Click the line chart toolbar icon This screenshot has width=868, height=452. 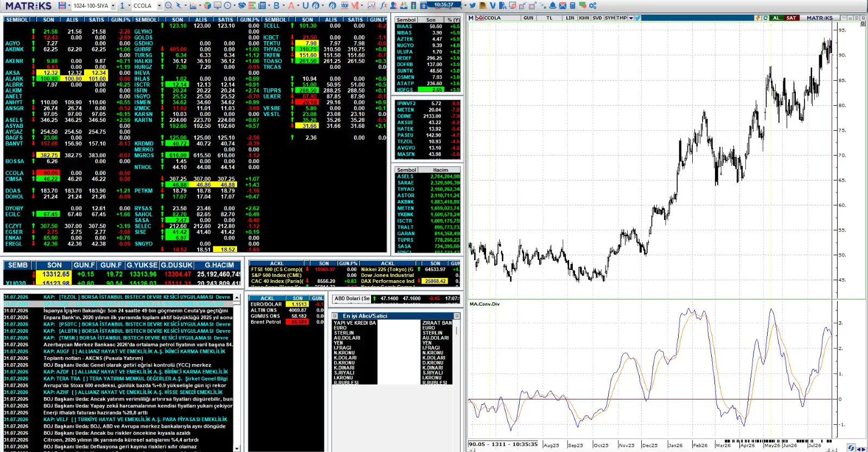coord(372,5)
